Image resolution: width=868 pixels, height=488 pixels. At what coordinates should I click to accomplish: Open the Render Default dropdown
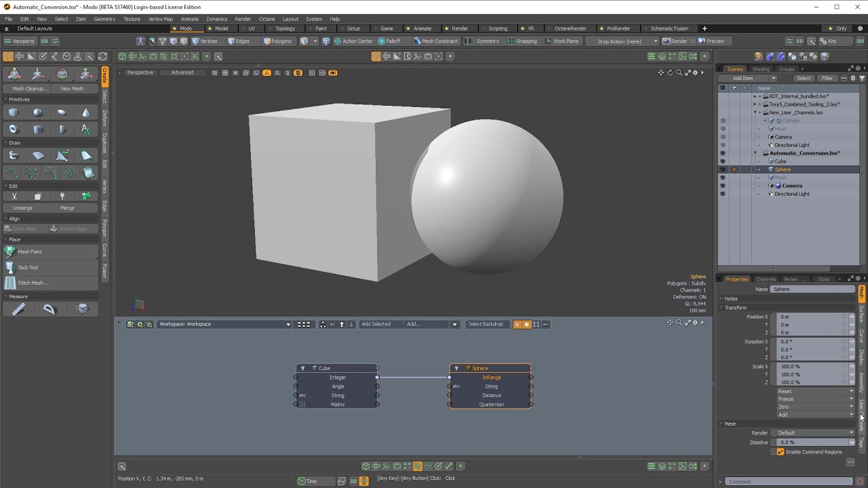[815, 432]
